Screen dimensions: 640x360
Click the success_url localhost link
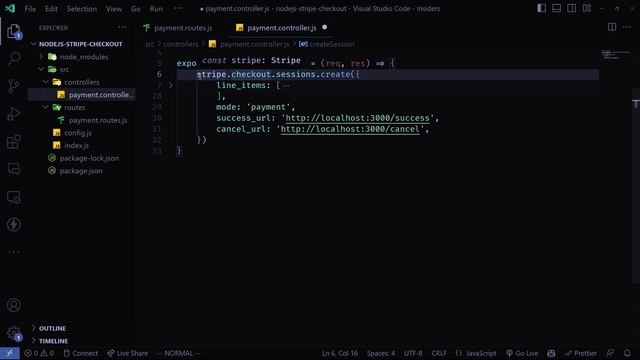(358, 118)
